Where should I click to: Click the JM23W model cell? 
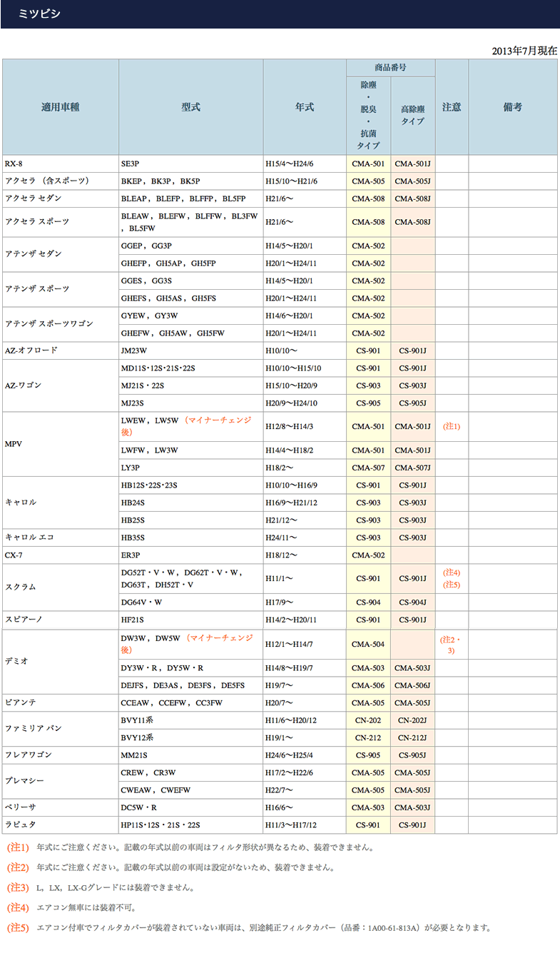[191, 351]
